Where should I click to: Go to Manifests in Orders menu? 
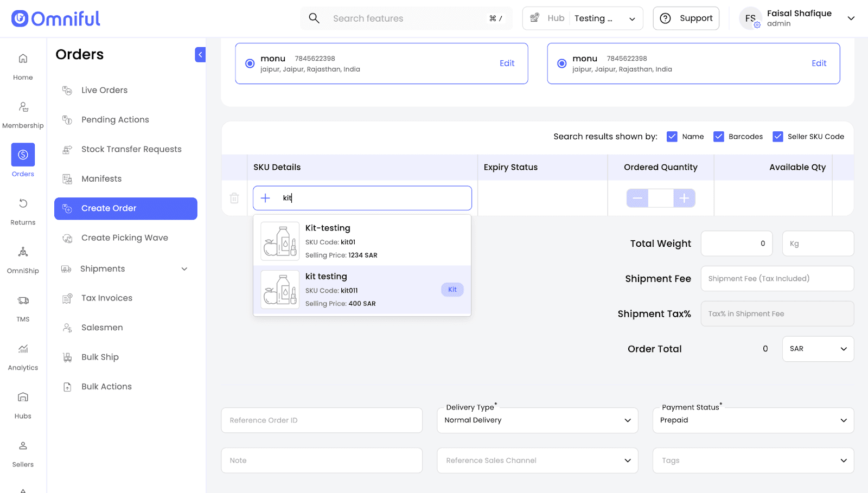101,179
